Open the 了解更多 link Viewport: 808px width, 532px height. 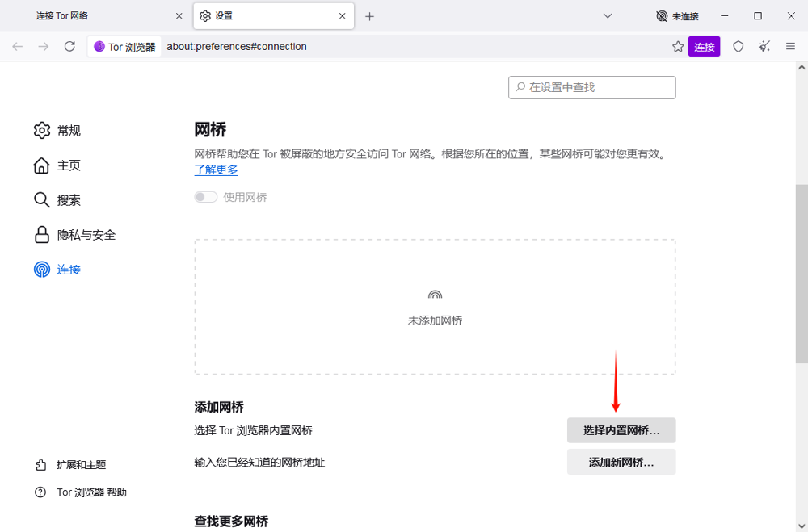pyautogui.click(x=216, y=170)
